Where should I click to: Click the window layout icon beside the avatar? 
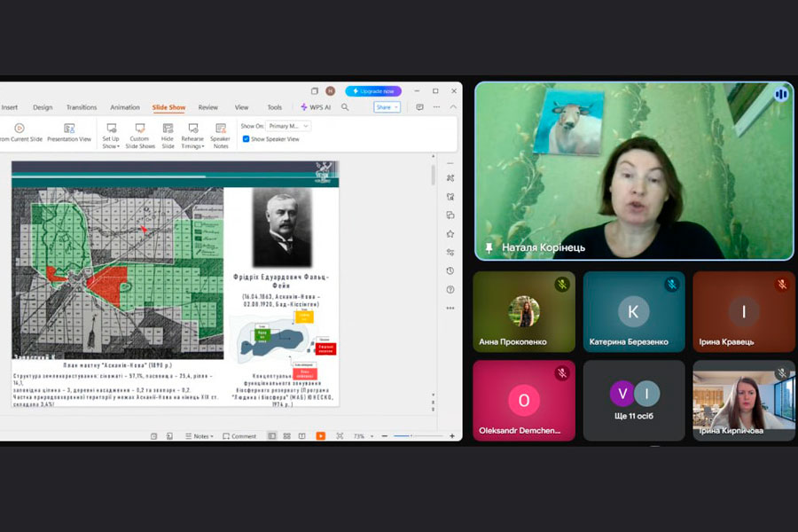[x=315, y=91]
